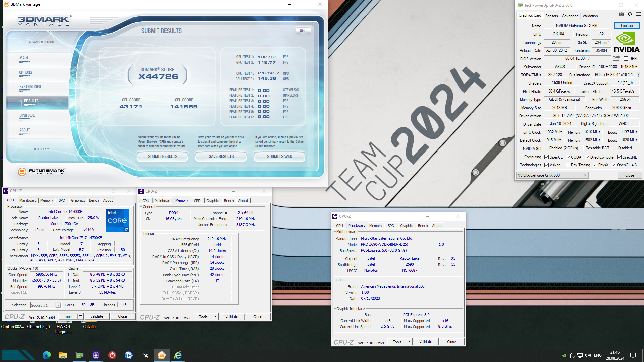644x362 pixels.
Task: Toggle the OpenGL 4.6 checkbox
Action: click(614, 165)
